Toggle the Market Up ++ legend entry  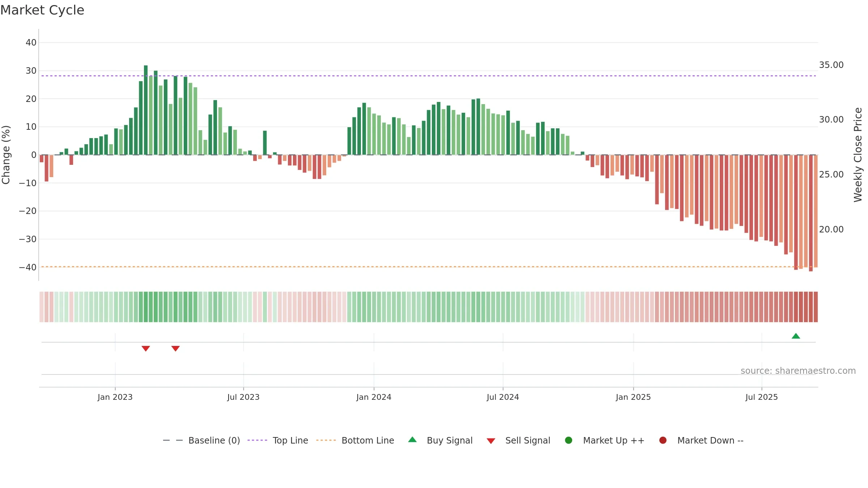pos(605,440)
